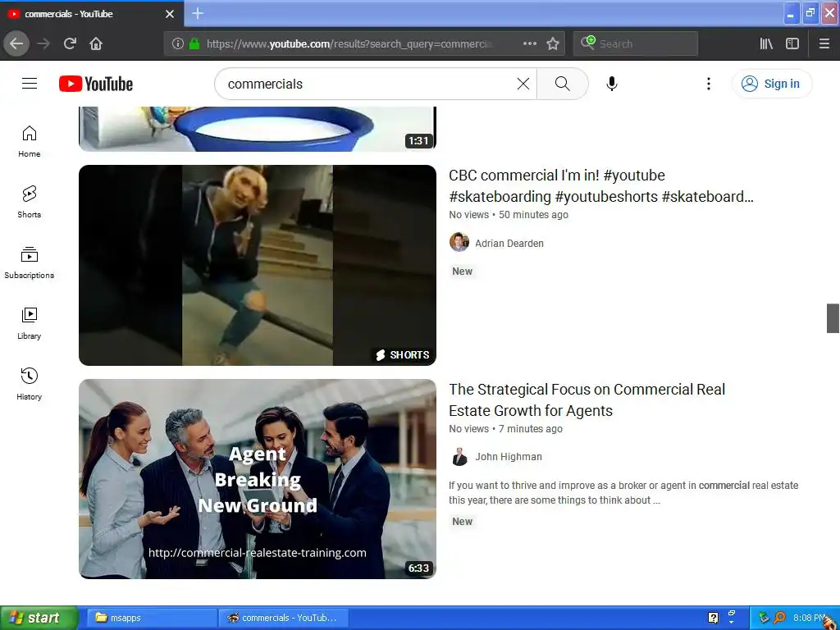
Task: Open the CBC commercial Shorts thumbnail
Action: [x=258, y=265]
